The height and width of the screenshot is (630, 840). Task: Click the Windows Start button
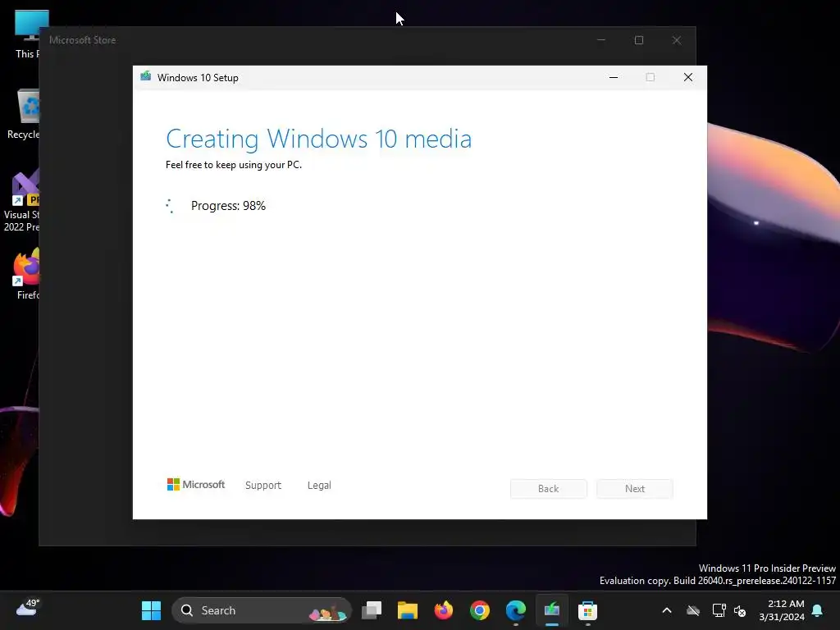pos(151,610)
